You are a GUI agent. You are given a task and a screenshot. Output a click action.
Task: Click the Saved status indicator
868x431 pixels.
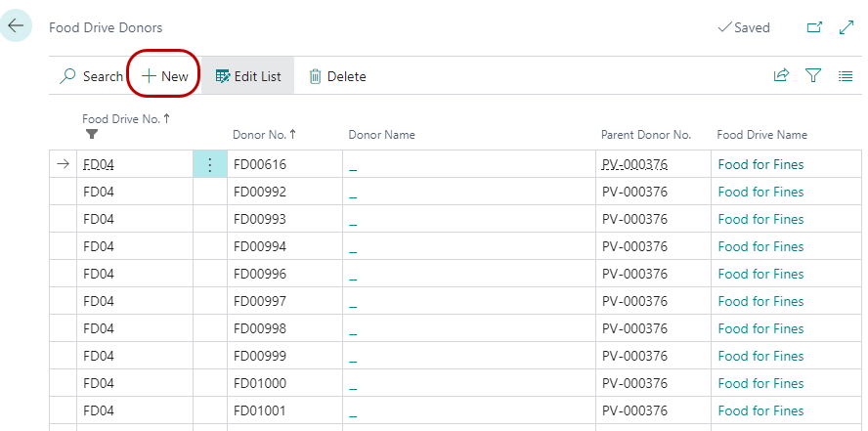743,28
